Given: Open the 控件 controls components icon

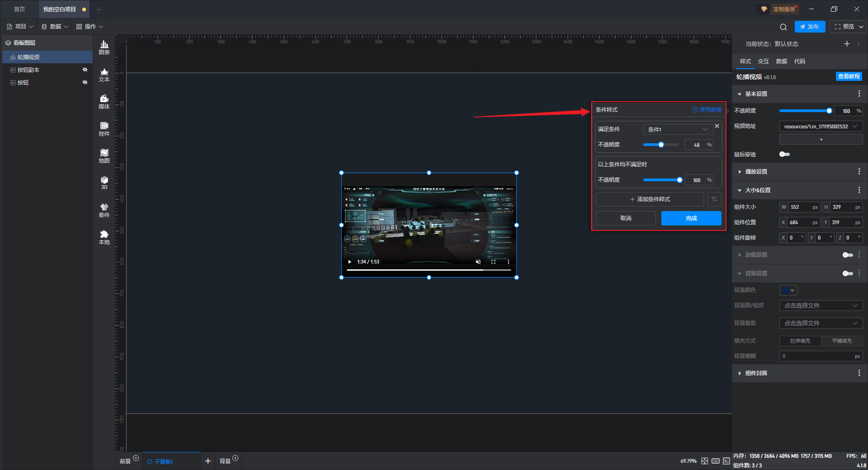Looking at the screenshot, I should (104, 129).
